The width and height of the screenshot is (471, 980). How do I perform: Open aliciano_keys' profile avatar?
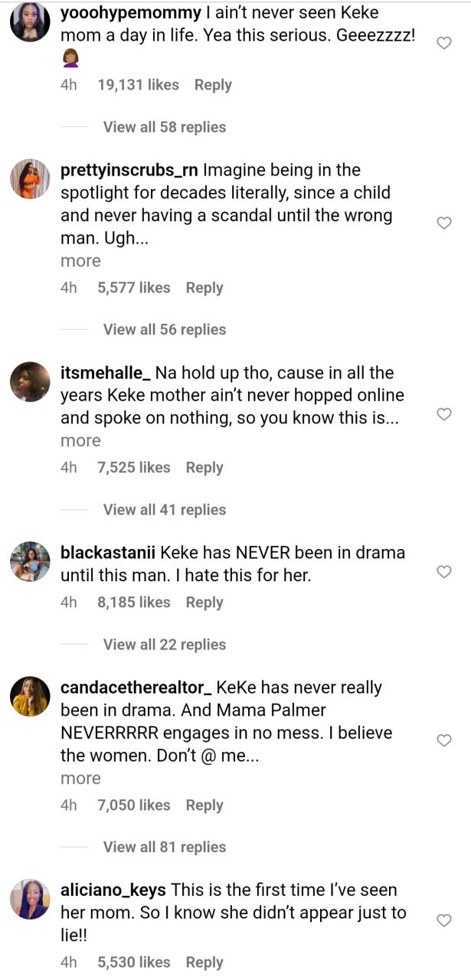pos(29,898)
